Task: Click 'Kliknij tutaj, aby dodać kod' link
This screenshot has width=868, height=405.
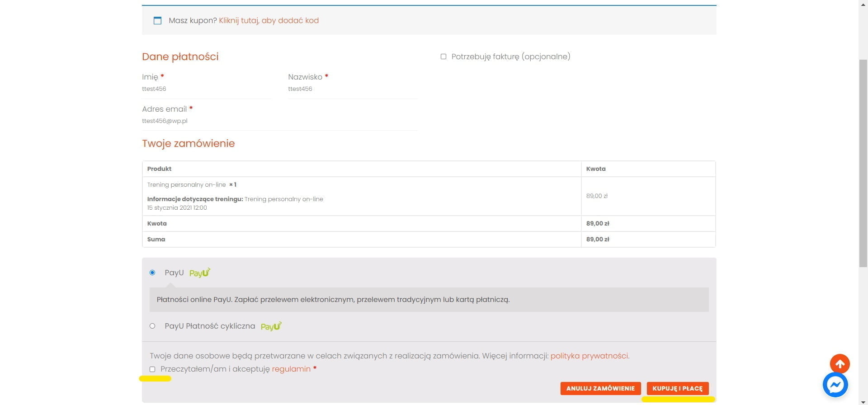Action: tap(269, 20)
